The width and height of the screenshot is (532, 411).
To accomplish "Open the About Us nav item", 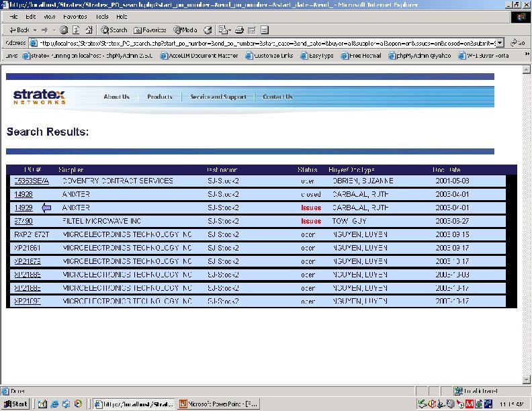I will pos(116,97).
